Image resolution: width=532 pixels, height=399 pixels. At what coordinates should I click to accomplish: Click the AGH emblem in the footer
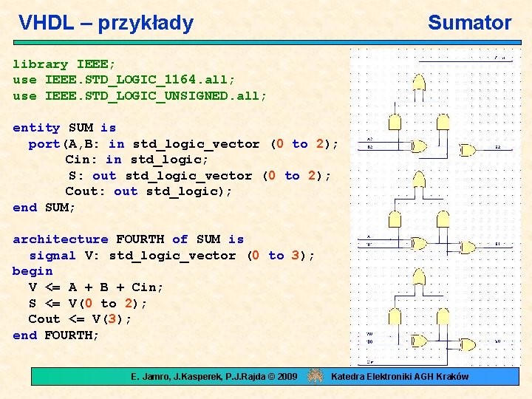316,376
